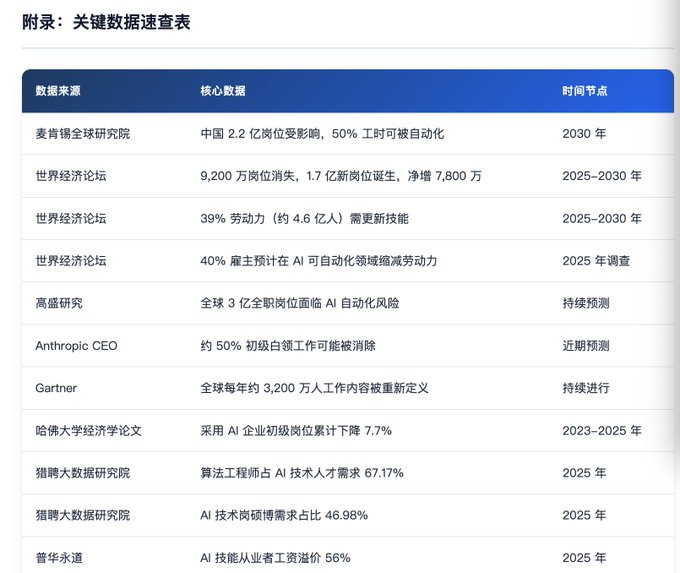This screenshot has height=573, width=680.
Task: Click 约 50% 初级白领工作 data cell
Action: point(288,346)
